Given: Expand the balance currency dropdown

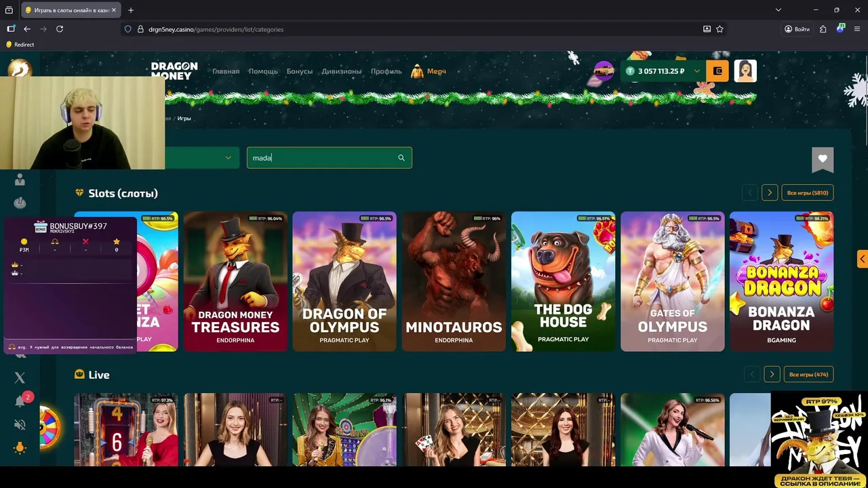Looking at the screenshot, I should pos(696,71).
